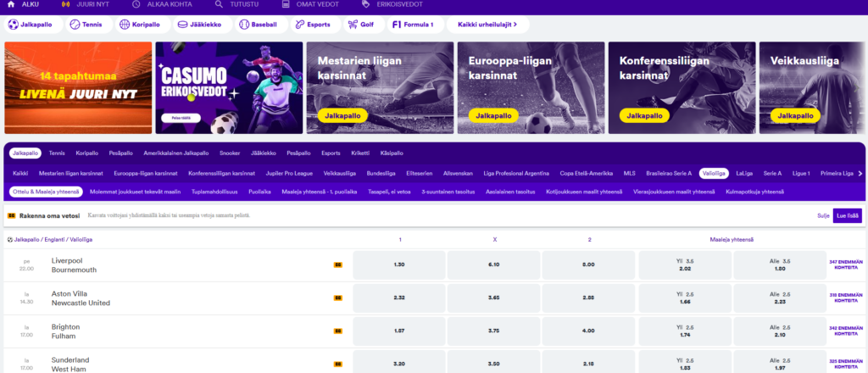
Task: Expand 318 enemmän kohteita for Aston Villa match
Action: point(846,298)
